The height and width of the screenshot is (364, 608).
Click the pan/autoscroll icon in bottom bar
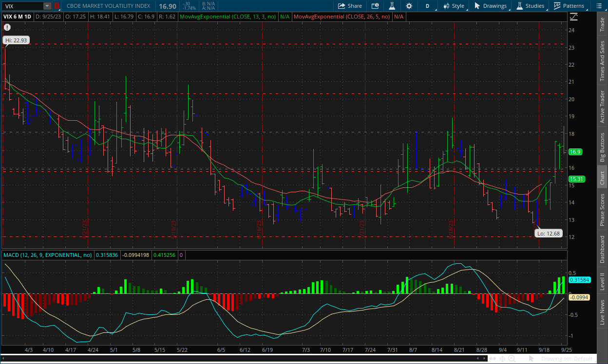[x=493, y=359]
